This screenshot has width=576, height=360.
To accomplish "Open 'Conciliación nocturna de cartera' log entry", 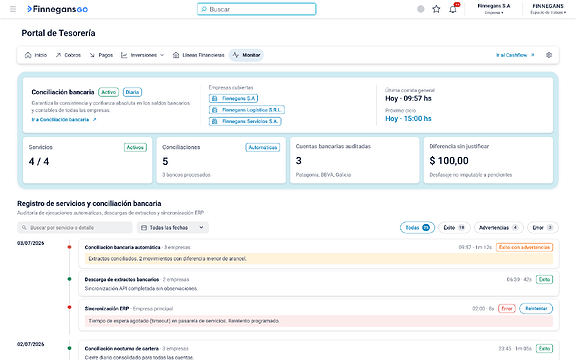I will 318,350.
